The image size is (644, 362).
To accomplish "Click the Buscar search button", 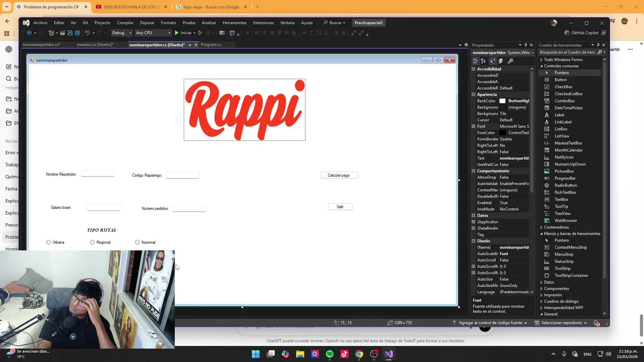I will click(x=334, y=23).
